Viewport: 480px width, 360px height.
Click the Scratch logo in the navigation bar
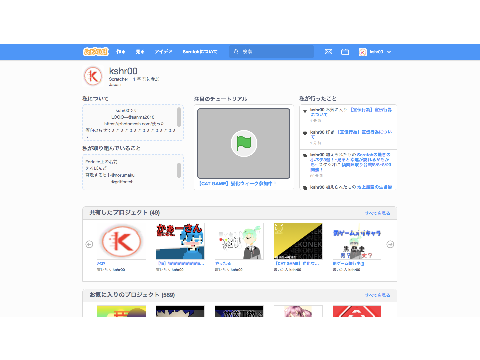pyautogui.click(x=96, y=52)
